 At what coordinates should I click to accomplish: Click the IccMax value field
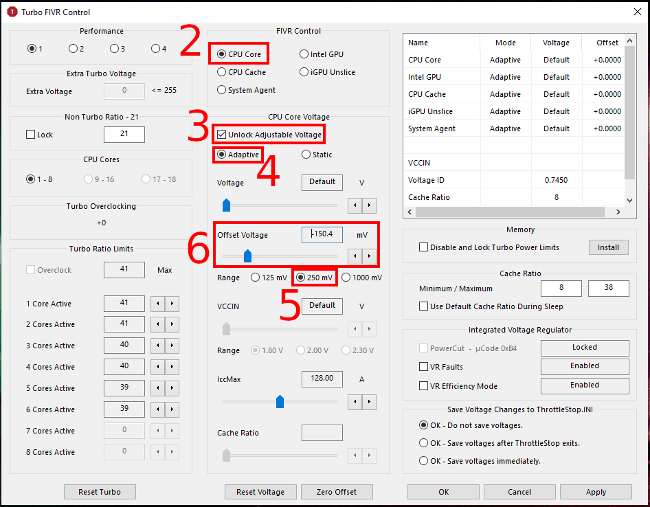coord(322,379)
